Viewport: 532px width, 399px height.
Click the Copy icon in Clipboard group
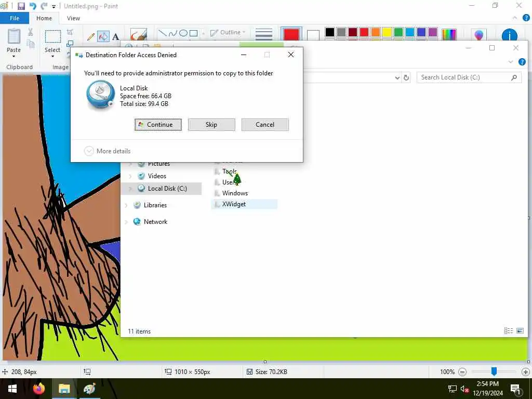[30, 44]
